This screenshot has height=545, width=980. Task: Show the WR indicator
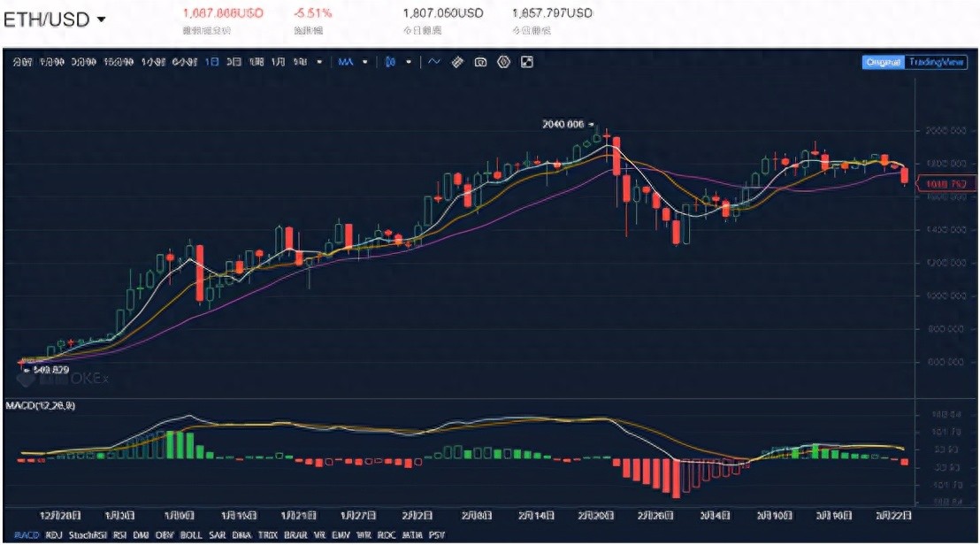tap(364, 535)
